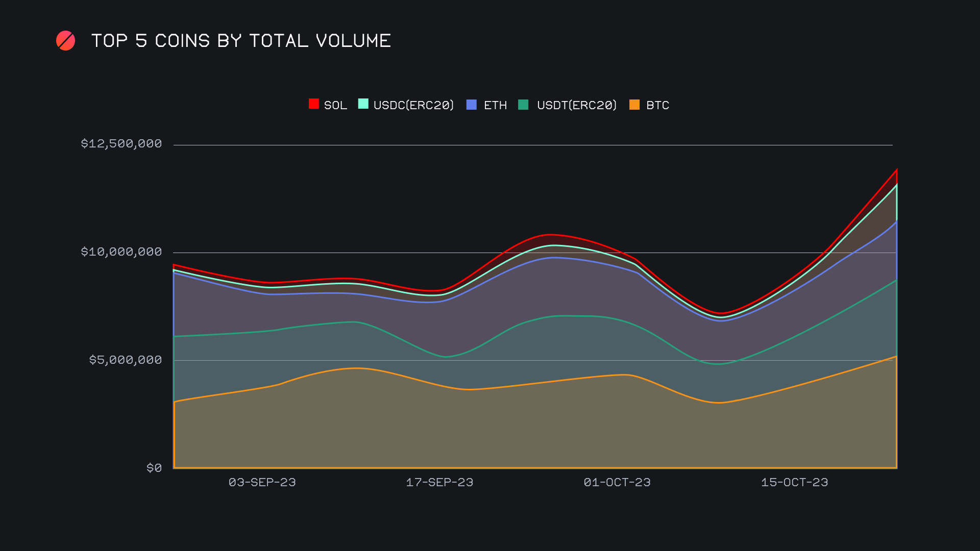Screen dimensions: 980x551
Task: Select the 01-OCT-23 x-axis date marker
Action: pos(617,483)
